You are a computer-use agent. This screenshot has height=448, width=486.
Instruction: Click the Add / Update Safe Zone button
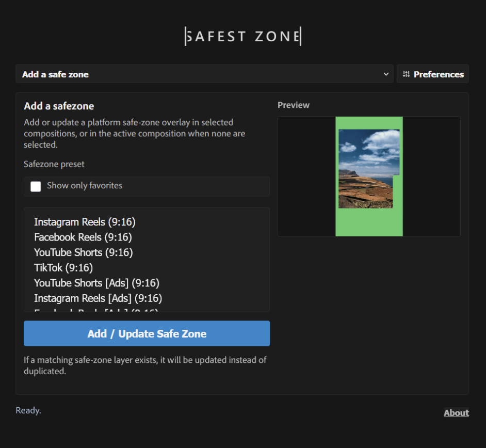(147, 333)
